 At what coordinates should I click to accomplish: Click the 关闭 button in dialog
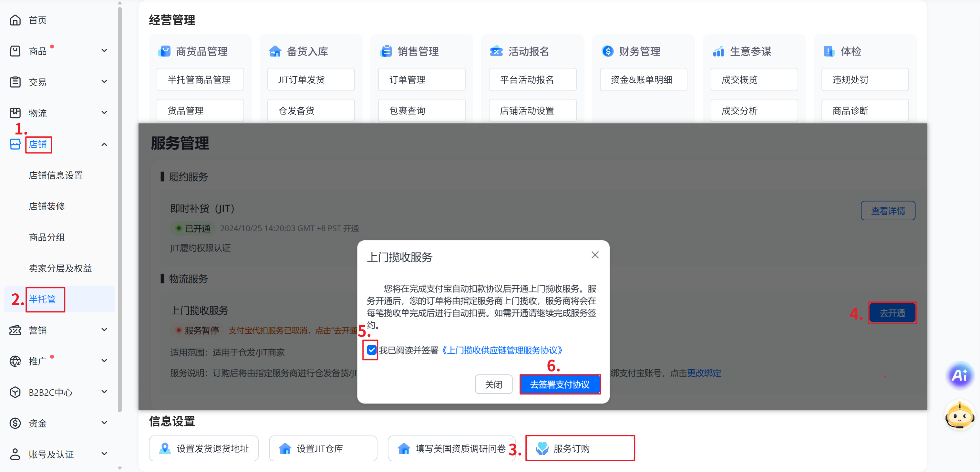(493, 384)
